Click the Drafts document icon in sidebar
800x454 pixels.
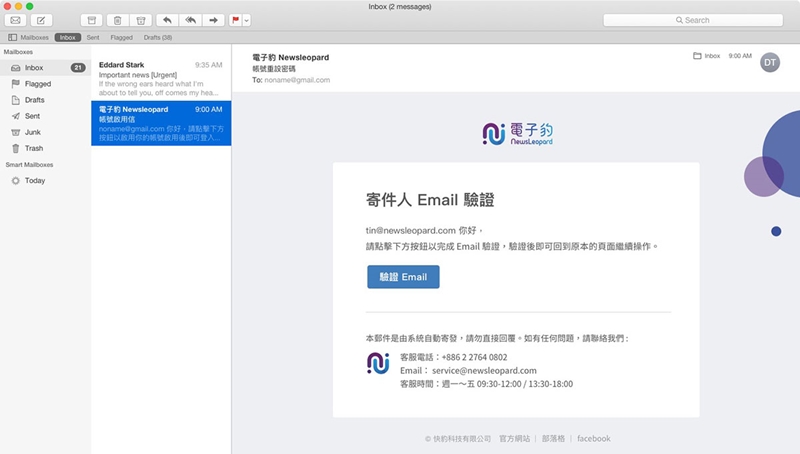(16, 100)
